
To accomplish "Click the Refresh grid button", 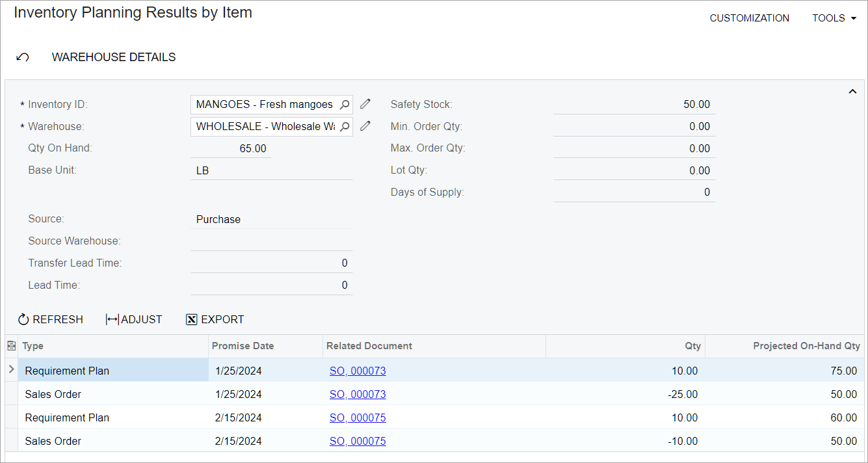I will 51,319.
